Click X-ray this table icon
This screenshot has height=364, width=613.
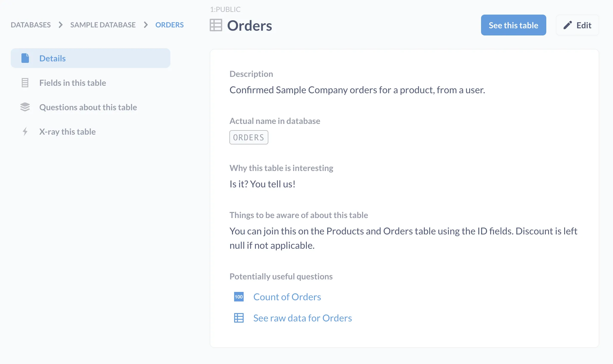pyautogui.click(x=24, y=131)
